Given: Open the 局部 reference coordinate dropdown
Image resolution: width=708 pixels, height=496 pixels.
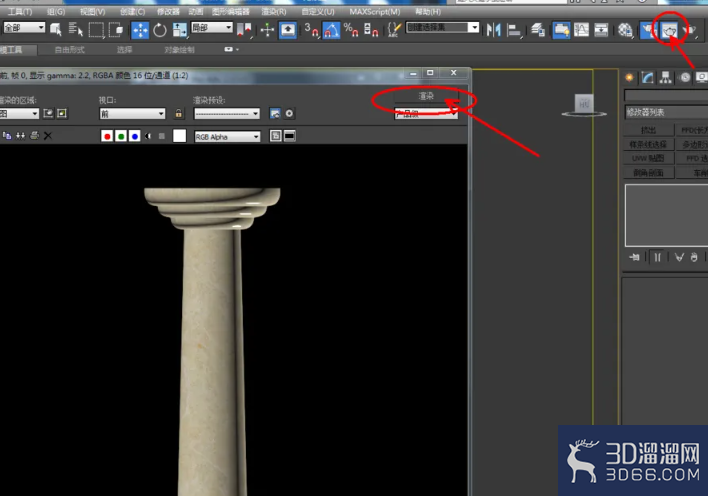Looking at the screenshot, I should click(x=212, y=28).
